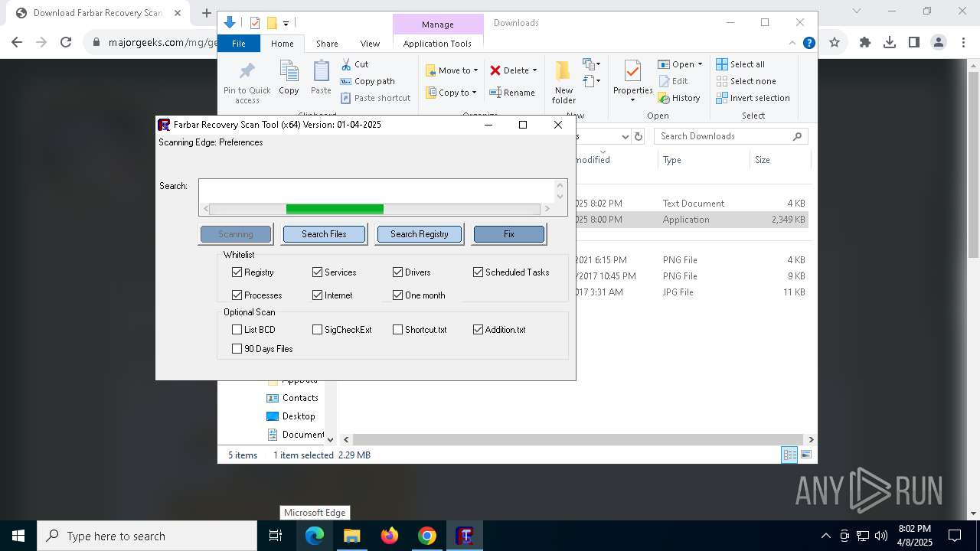Open the Application Tools tab

[437, 44]
